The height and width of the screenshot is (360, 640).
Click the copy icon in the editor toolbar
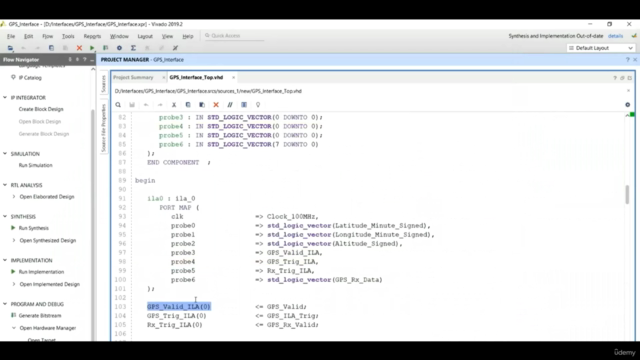pos(188,105)
